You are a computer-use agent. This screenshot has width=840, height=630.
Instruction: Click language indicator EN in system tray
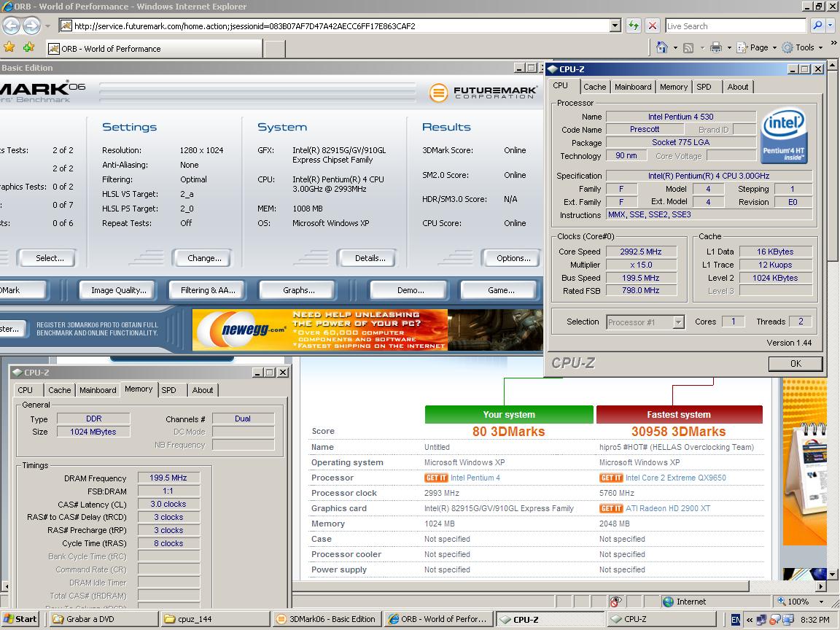[x=736, y=620]
